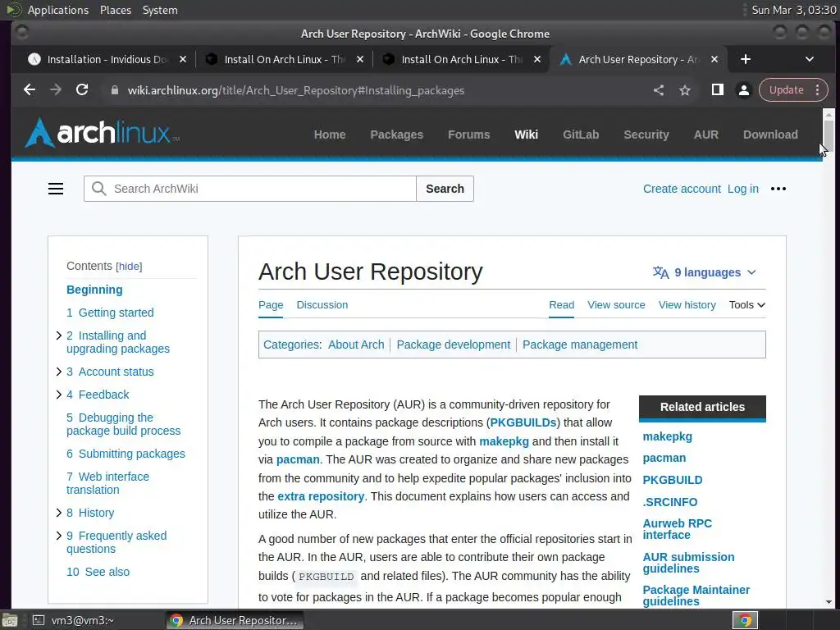Click the Arch Linux logo

point(102,132)
